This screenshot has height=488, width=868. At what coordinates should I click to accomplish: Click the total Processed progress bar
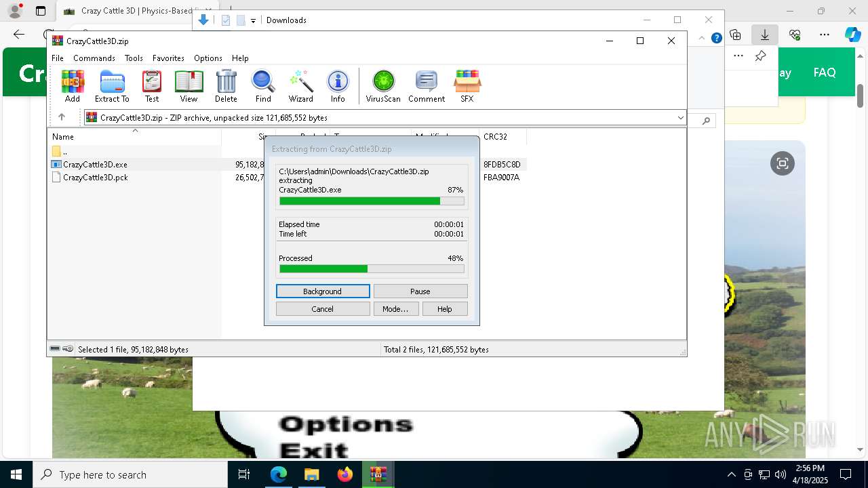(x=372, y=269)
